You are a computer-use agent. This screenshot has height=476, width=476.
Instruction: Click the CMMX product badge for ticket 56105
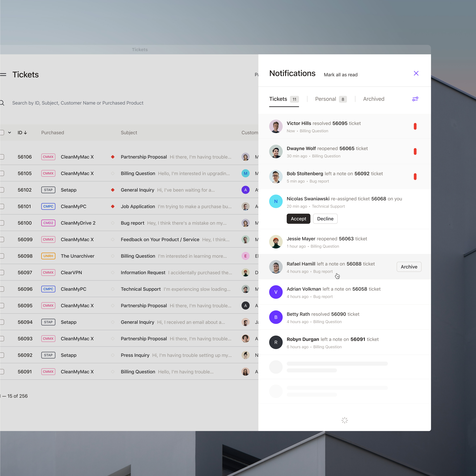point(48,173)
